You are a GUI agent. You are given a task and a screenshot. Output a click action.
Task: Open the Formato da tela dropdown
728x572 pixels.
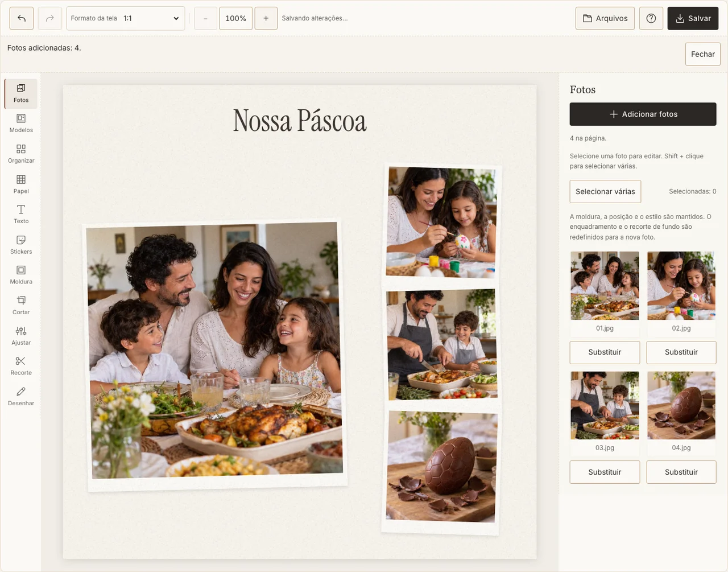(x=126, y=18)
